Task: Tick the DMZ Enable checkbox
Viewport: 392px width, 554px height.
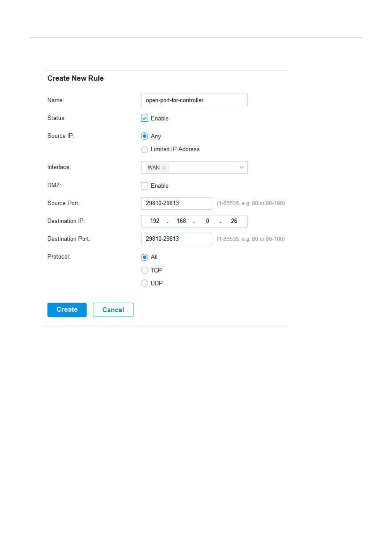Action: point(144,186)
